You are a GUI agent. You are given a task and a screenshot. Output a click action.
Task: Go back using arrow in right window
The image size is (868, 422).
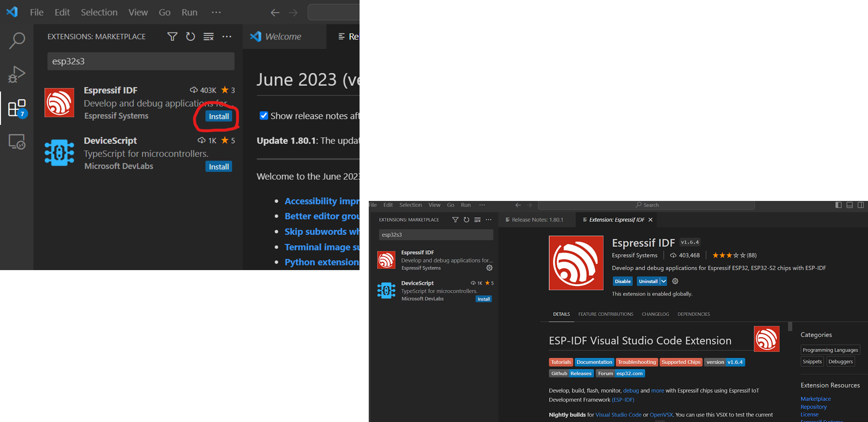pos(518,205)
